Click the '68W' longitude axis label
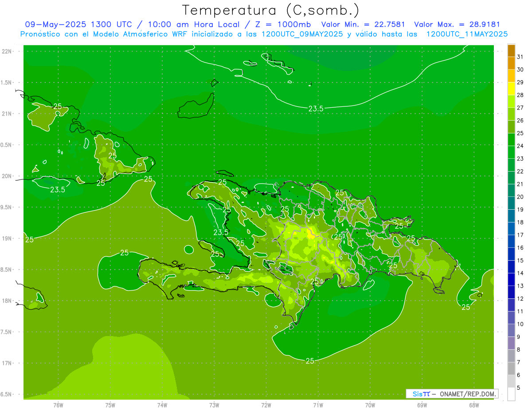Viewport: 532px width, 411px height. click(474, 405)
